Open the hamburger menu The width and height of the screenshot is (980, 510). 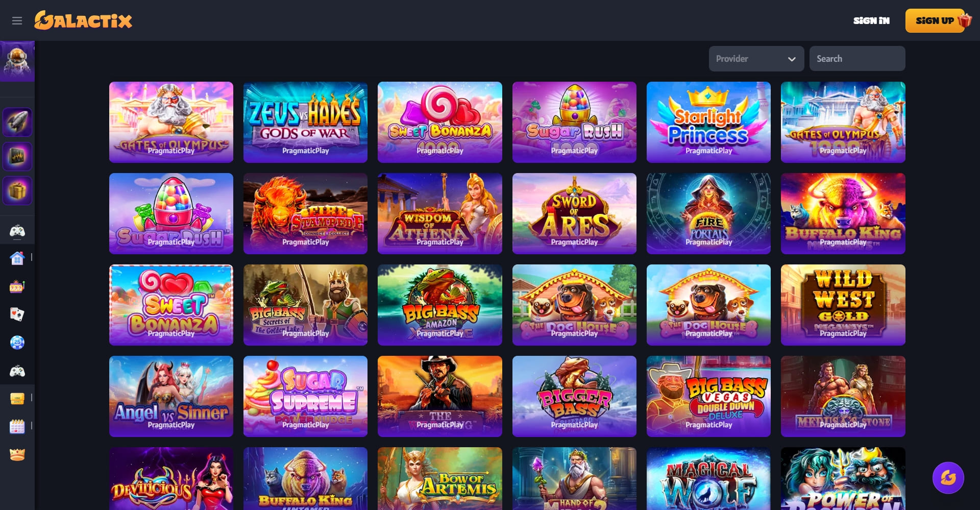click(17, 21)
